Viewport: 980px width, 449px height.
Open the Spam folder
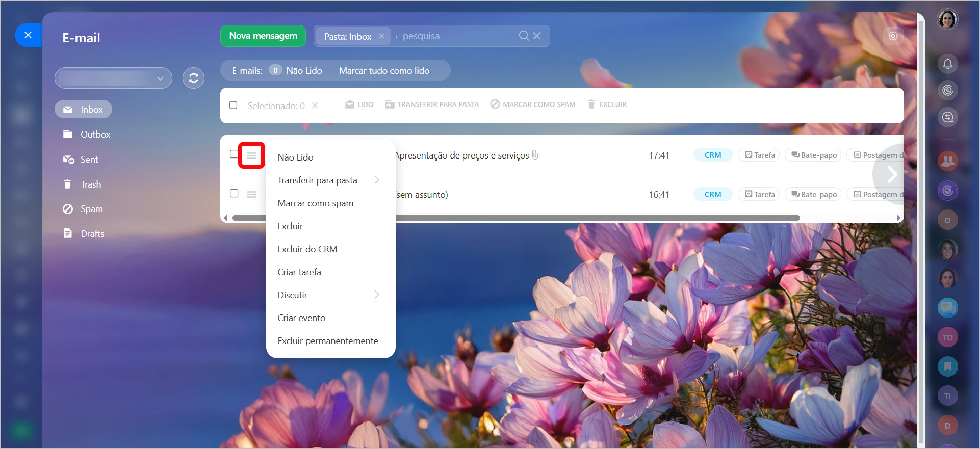point(83,209)
